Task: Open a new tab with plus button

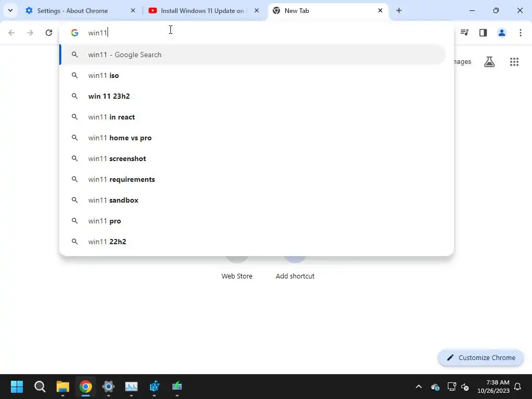Action: click(x=399, y=11)
